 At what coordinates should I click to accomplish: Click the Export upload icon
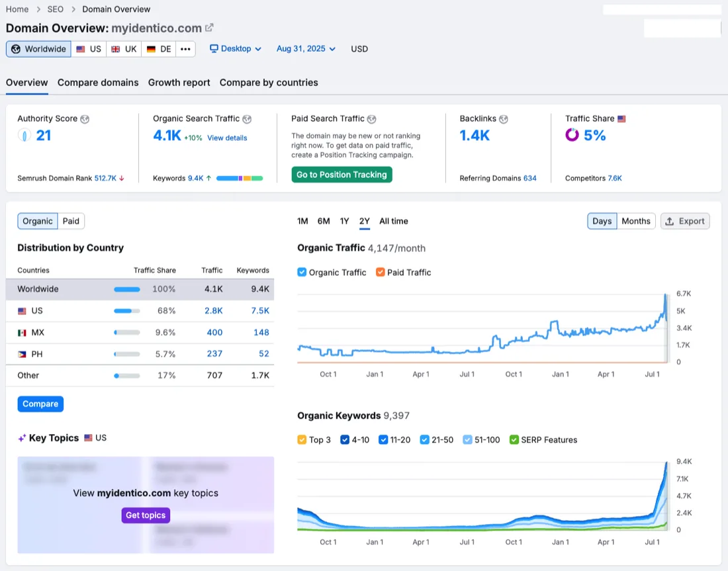(x=670, y=222)
